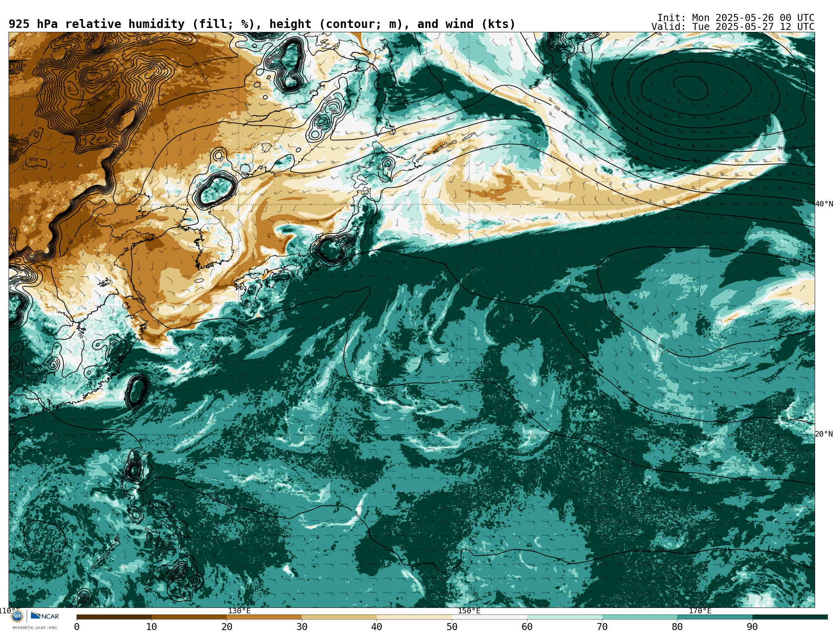
Task: Click the colorbar tick label 40
Action: point(377,627)
